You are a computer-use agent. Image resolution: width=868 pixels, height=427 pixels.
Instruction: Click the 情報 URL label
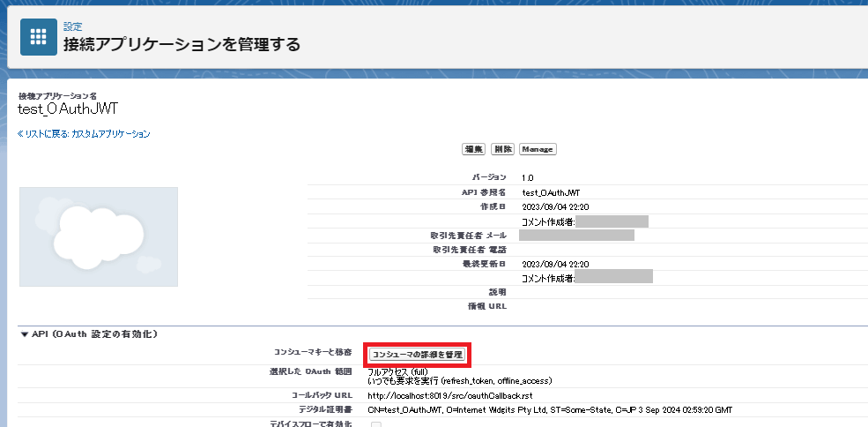pyautogui.click(x=487, y=307)
